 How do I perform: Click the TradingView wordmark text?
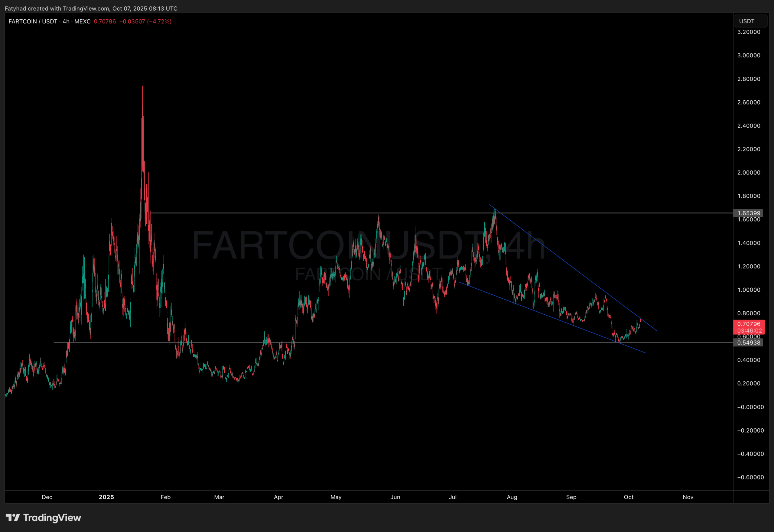52,517
